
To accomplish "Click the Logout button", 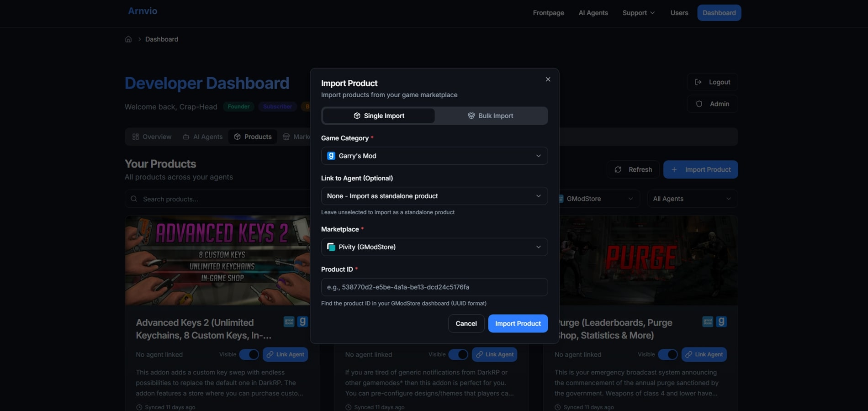I will tap(712, 82).
